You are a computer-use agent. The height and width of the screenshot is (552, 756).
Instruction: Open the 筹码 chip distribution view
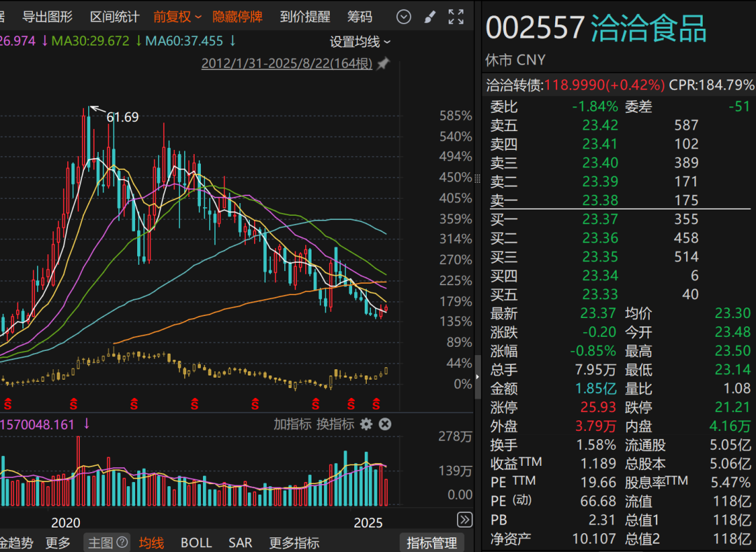(x=360, y=17)
